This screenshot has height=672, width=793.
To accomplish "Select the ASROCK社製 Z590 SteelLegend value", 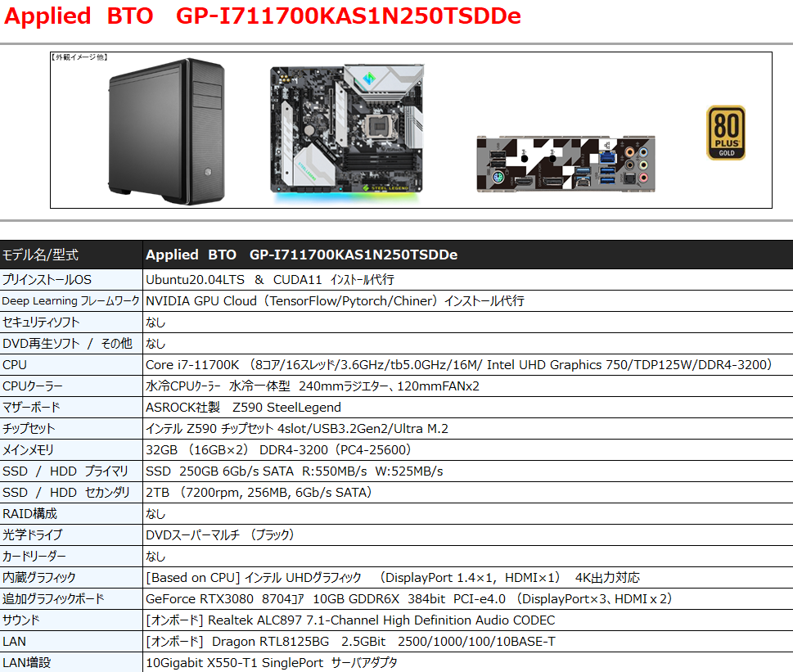I will [243, 407].
